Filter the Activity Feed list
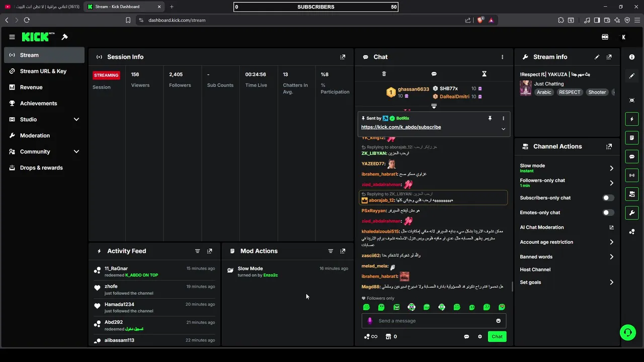The height and width of the screenshot is (362, 644). pos(197,251)
